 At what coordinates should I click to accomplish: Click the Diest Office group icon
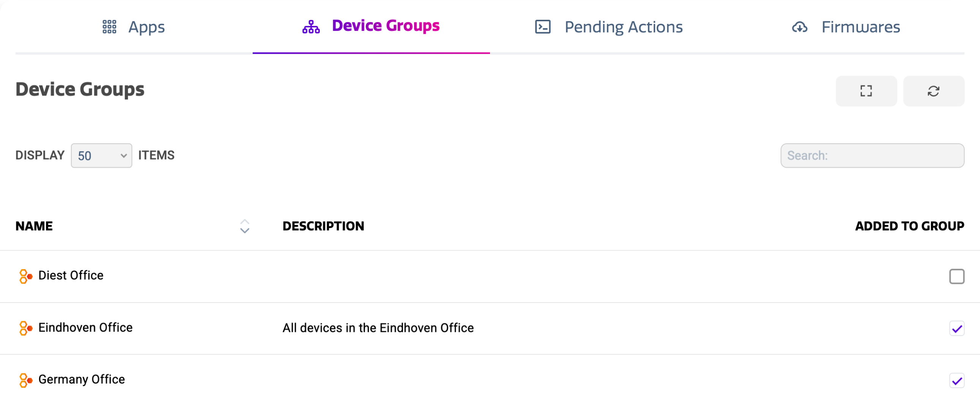pyautogui.click(x=25, y=276)
